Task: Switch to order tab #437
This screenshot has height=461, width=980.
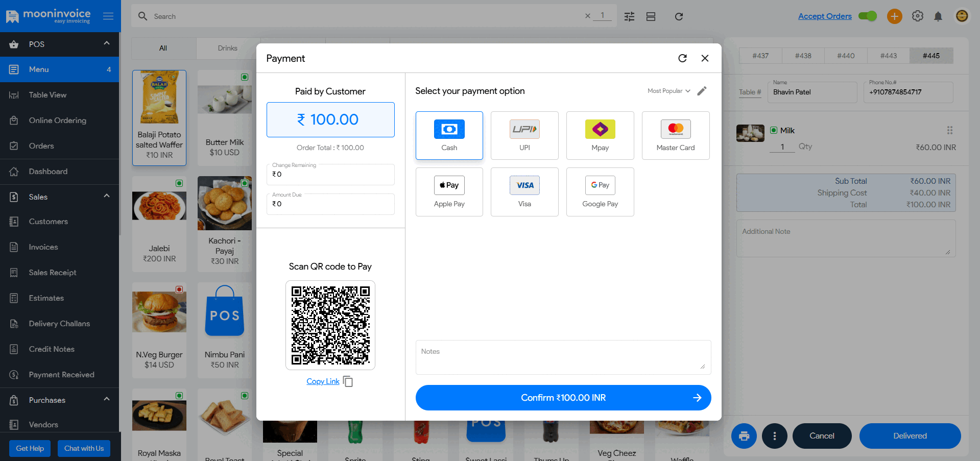Action: [x=760, y=56]
